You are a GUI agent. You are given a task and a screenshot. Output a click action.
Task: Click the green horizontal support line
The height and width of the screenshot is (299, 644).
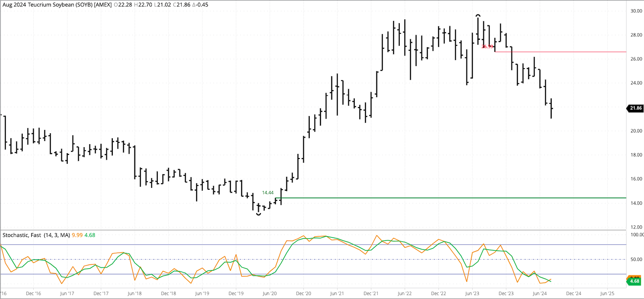426,198
